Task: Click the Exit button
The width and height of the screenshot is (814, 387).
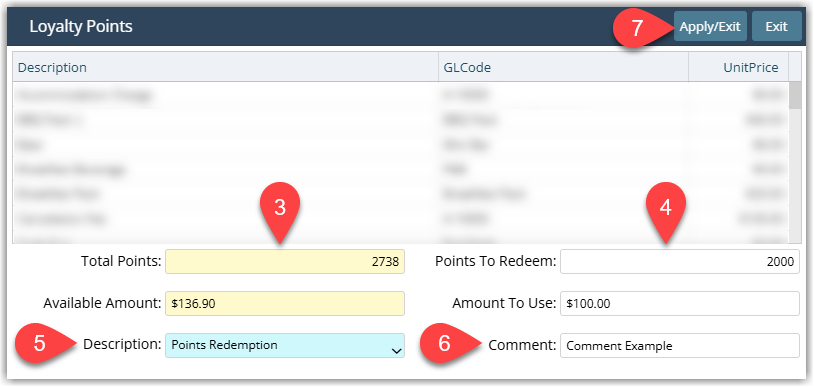Action: (777, 26)
